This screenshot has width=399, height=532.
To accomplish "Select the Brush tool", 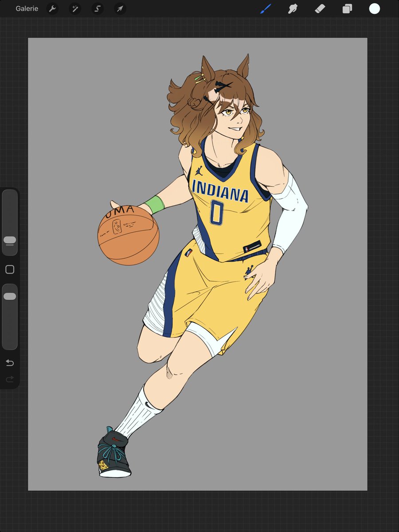I will coord(265,8).
